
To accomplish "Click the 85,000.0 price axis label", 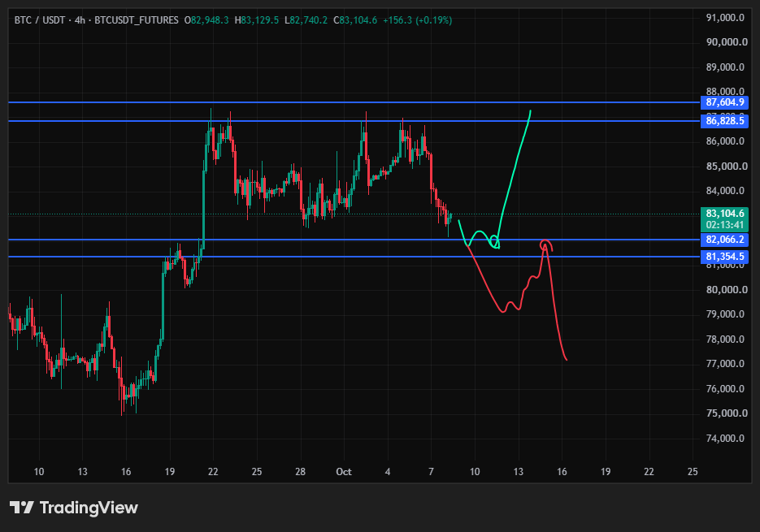I will 725,167.
